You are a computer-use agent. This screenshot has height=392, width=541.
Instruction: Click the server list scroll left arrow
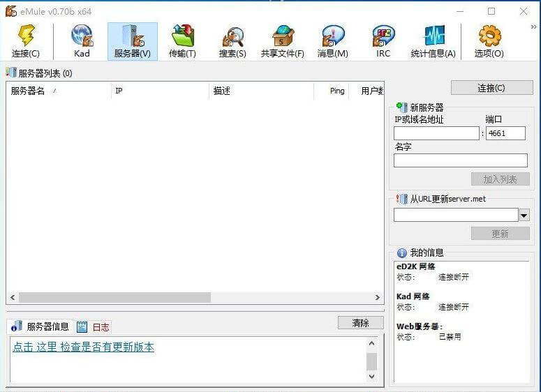pyautogui.click(x=13, y=297)
